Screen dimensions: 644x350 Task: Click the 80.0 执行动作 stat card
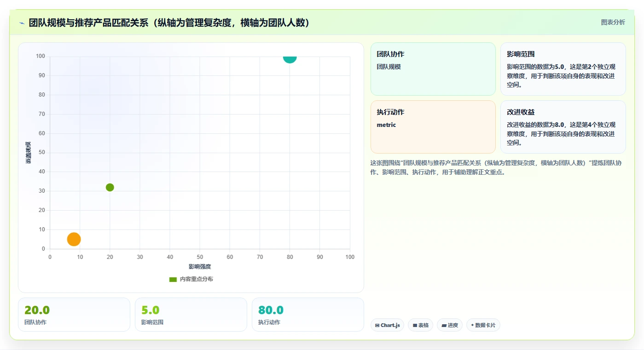click(x=307, y=315)
